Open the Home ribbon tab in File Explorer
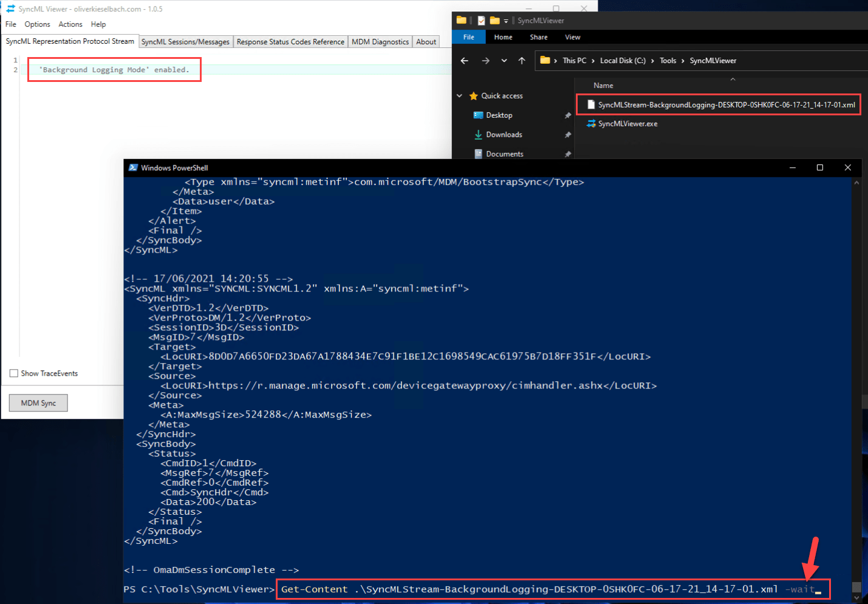868x604 pixels. pos(503,37)
